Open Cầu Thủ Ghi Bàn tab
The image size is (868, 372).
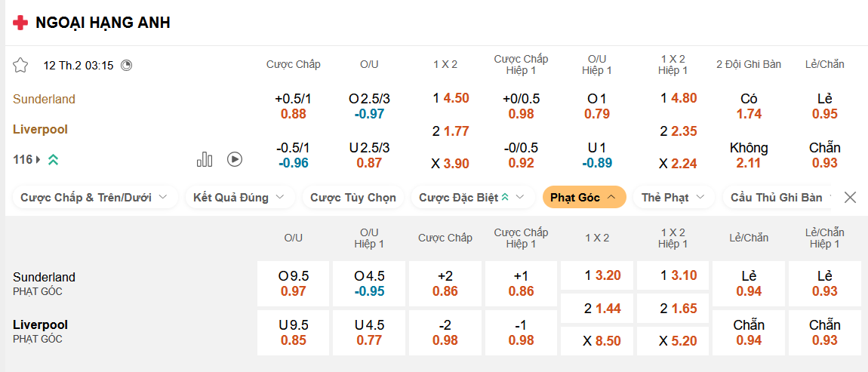tap(777, 198)
